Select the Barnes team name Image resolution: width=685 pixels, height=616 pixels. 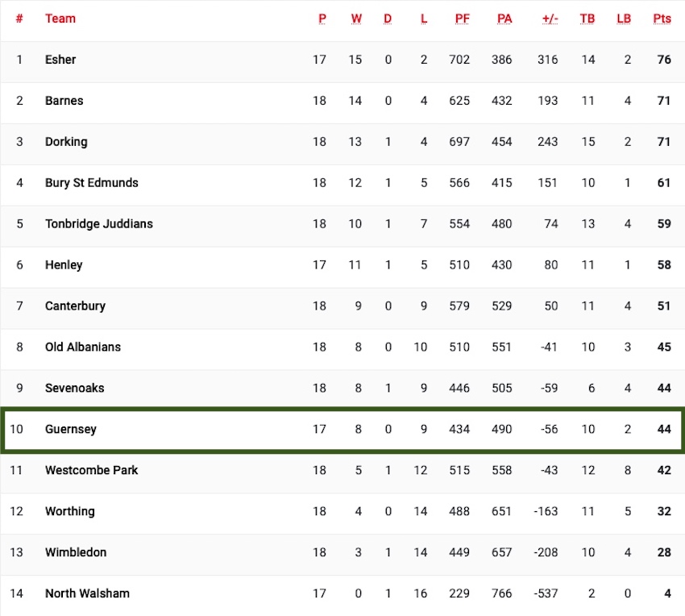tap(64, 101)
